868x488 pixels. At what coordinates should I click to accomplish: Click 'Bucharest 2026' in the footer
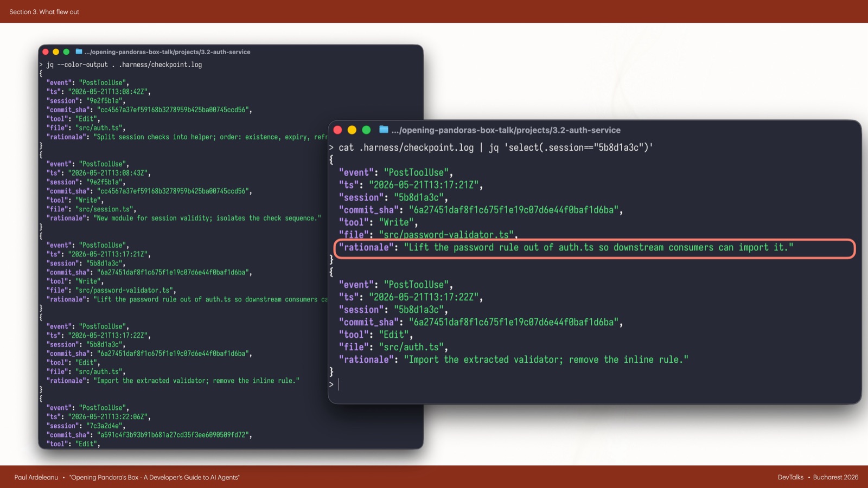[x=835, y=477]
